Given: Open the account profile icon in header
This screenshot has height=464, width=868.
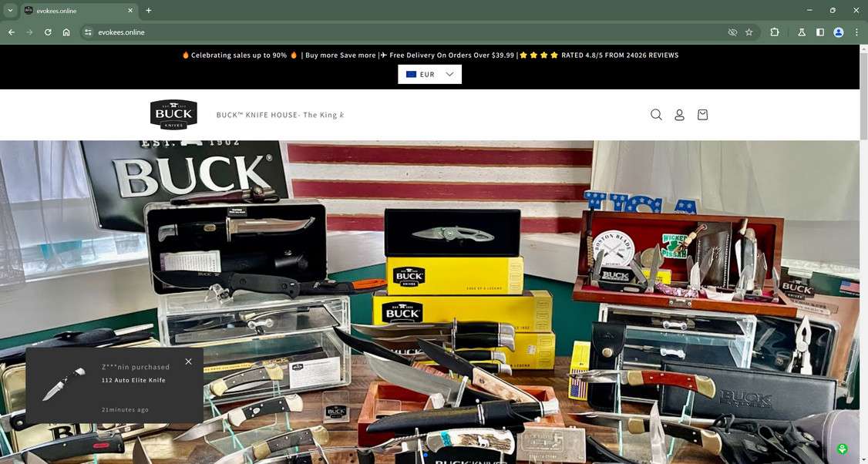Looking at the screenshot, I should (679, 114).
